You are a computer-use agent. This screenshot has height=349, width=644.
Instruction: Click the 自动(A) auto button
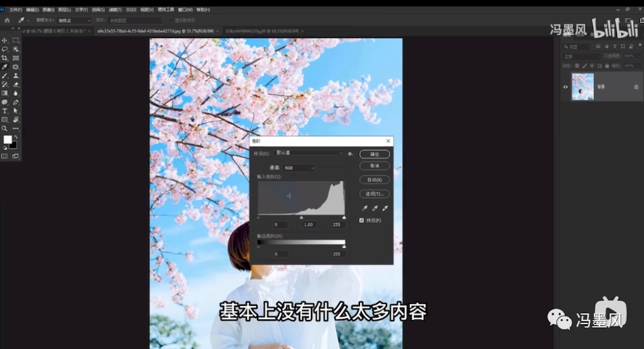(374, 180)
